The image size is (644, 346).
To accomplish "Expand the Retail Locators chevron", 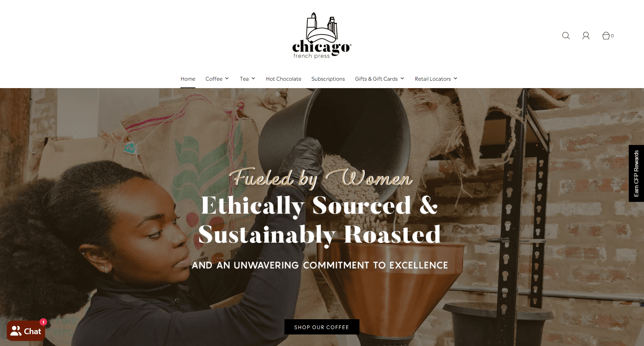I will (455, 79).
